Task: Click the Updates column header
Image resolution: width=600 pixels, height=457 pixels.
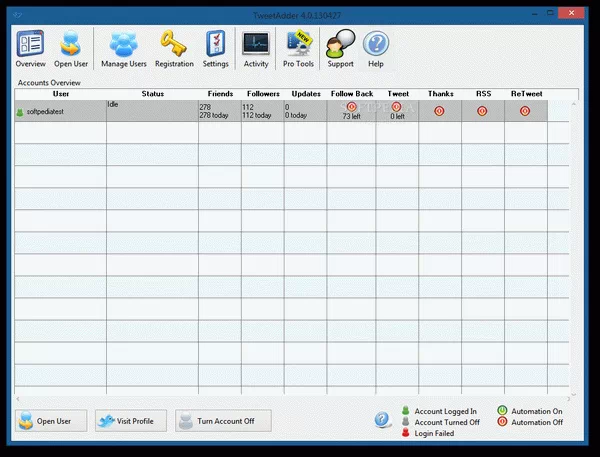Action: (x=306, y=94)
